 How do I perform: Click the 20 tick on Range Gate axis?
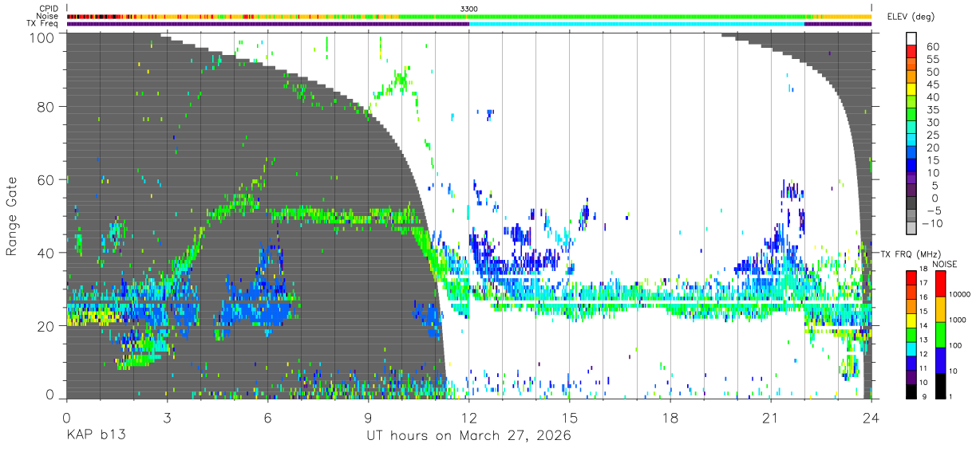pyautogui.click(x=47, y=325)
